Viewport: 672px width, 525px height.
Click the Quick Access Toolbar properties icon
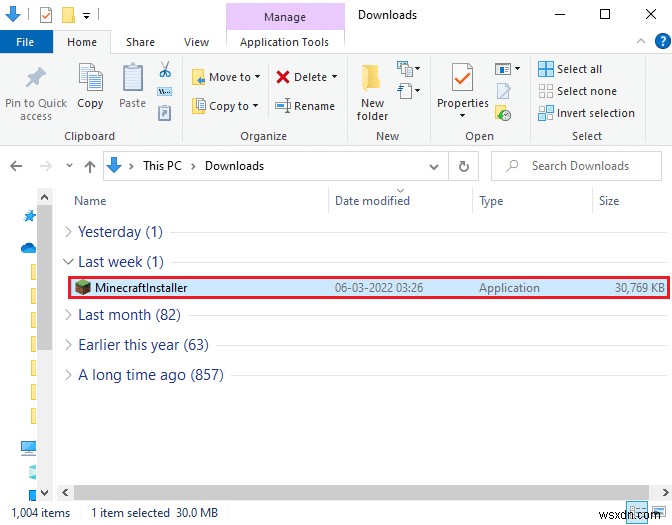point(46,15)
